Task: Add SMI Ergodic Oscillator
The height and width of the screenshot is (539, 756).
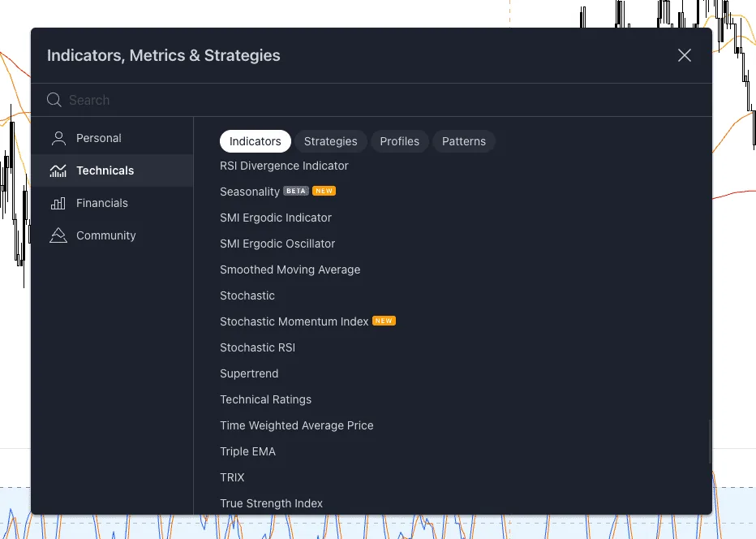Action: point(277,244)
